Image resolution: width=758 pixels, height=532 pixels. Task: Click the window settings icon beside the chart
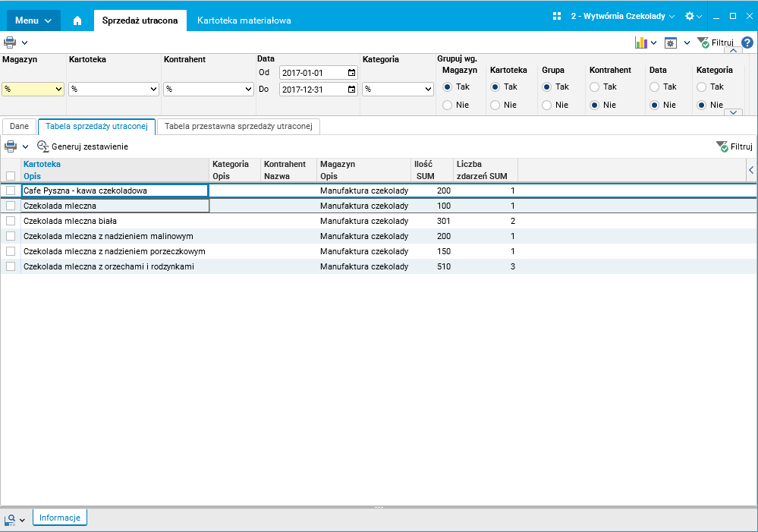pyautogui.click(x=670, y=42)
